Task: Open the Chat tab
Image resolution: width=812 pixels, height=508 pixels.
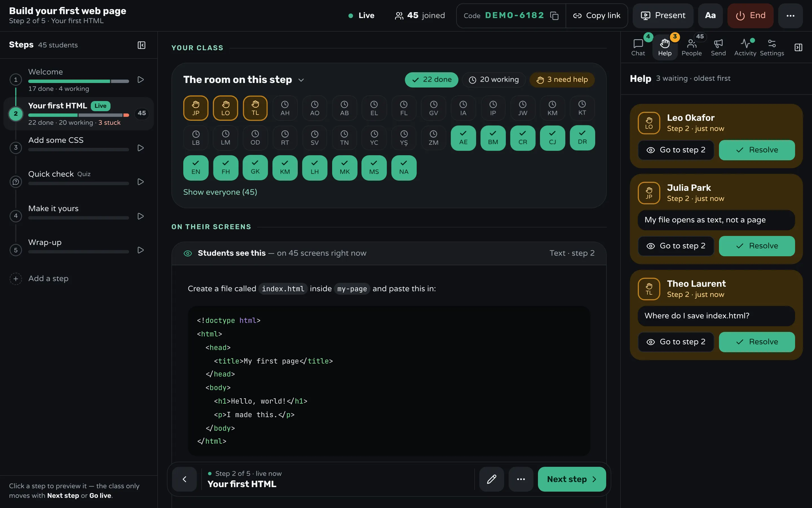Action: 638,47
